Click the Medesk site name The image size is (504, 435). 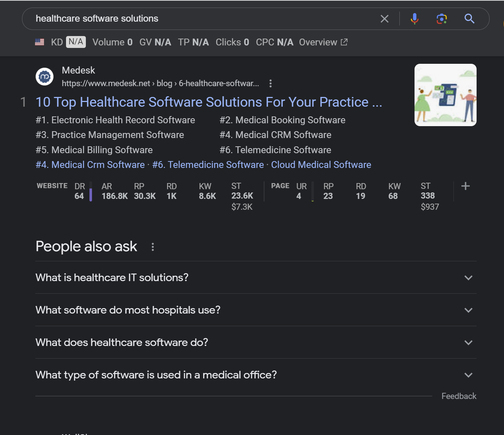pos(78,70)
